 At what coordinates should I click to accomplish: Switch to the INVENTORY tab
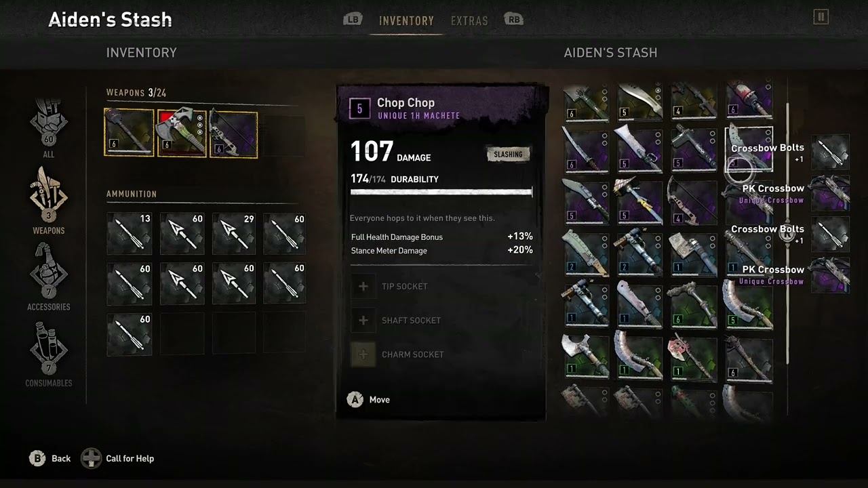406,21
